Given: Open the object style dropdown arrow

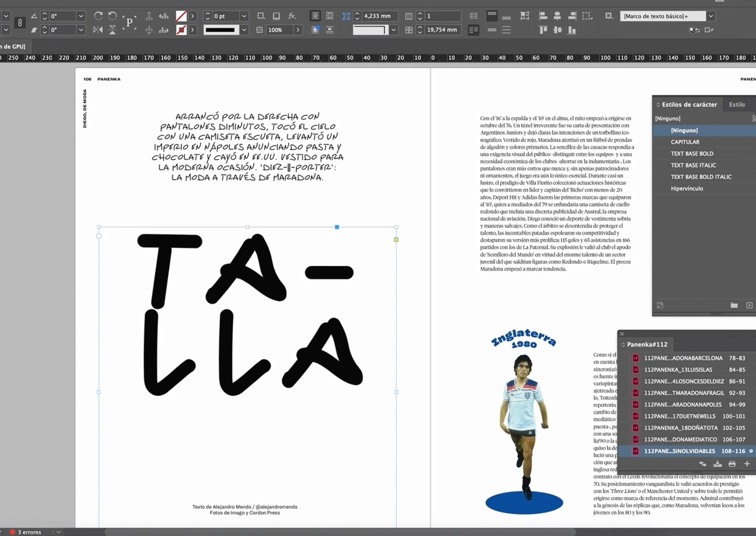Looking at the screenshot, I should pyautogui.click(x=711, y=16).
